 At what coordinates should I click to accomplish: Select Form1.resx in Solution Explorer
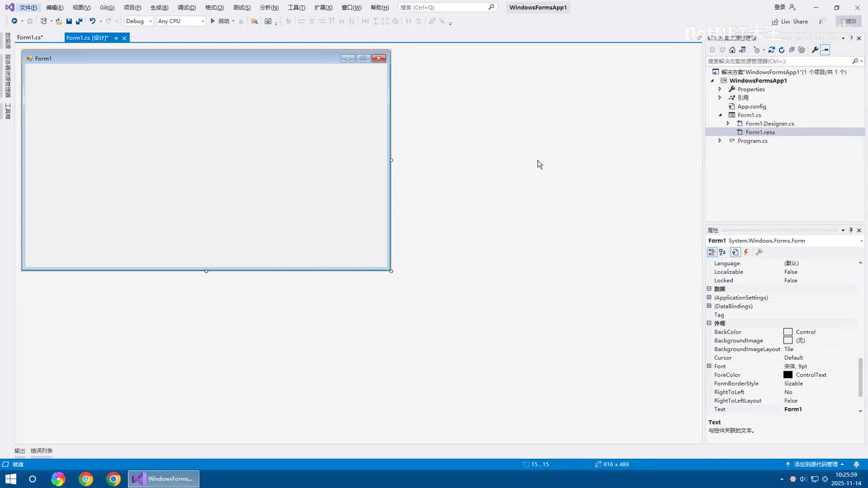click(x=760, y=132)
